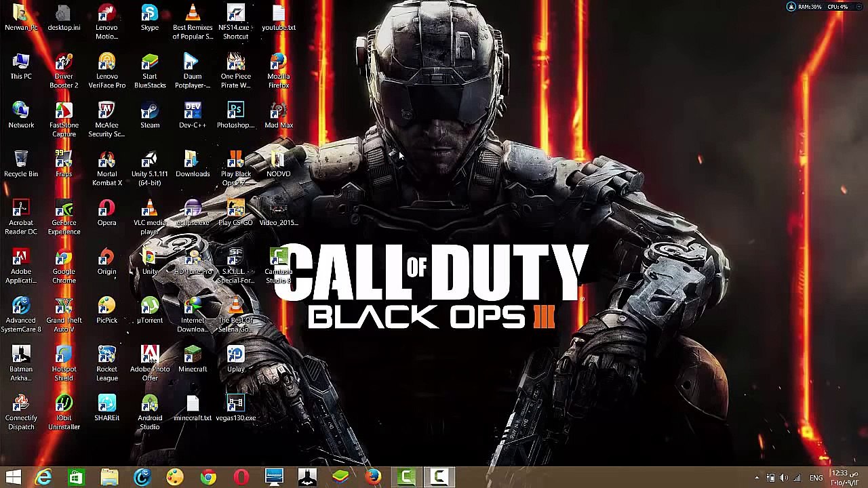Screen dimensions: 868x488
Task: Select the NODVD folder icon
Action: pyautogui.click(x=278, y=165)
